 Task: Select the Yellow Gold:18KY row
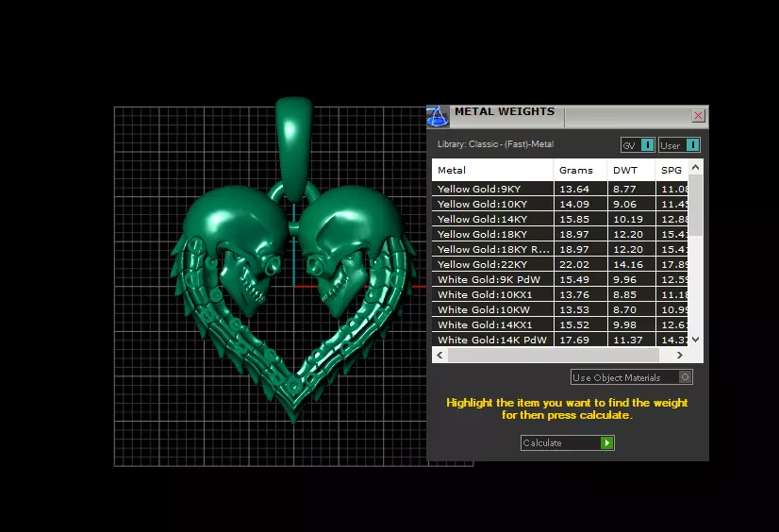click(x=560, y=234)
